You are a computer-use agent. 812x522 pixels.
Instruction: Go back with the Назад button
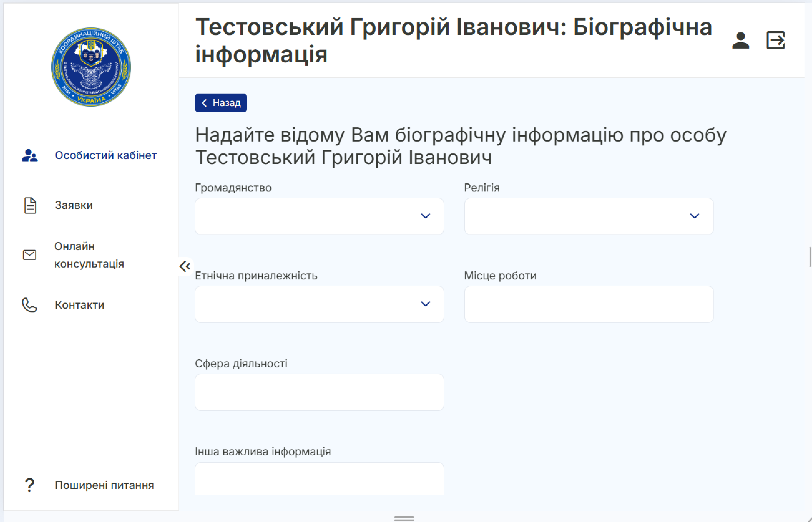[x=221, y=103]
